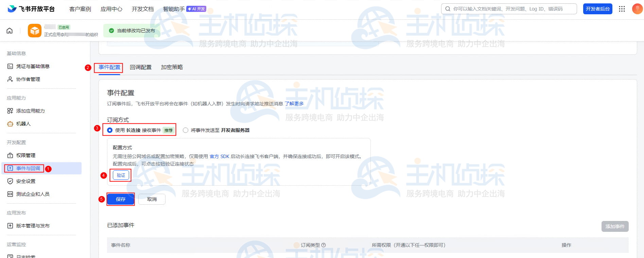644x258 pixels.
Task: Open the apps grid menu icon
Action: tap(622, 9)
